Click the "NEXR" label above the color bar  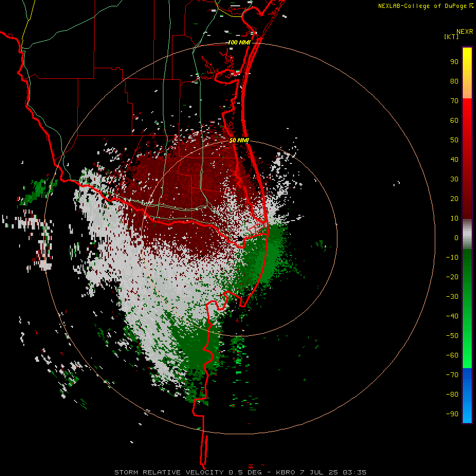tap(465, 32)
